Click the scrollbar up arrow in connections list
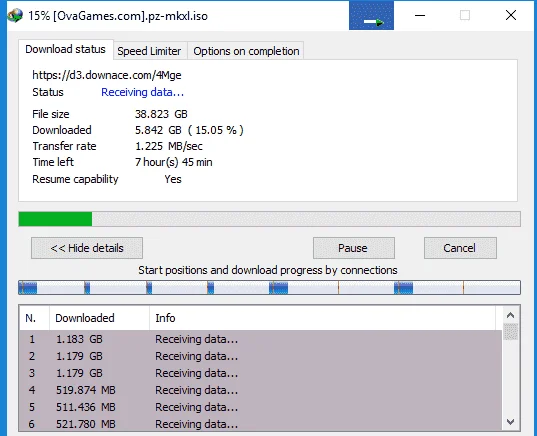 (510, 315)
